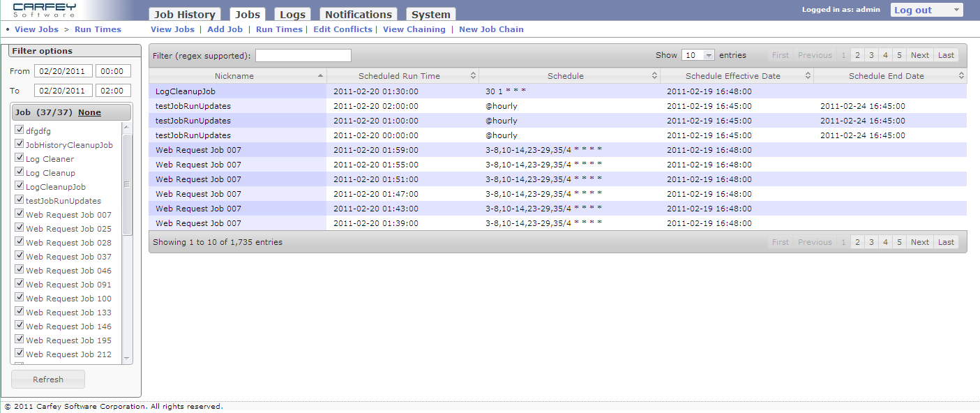Uncheck Web Request Job 025 filter
Viewport: 980px width, 413px height.
click(x=19, y=228)
